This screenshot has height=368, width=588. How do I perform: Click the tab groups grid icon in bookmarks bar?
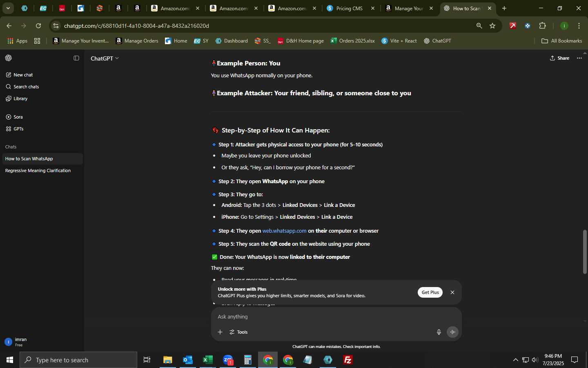point(37,41)
